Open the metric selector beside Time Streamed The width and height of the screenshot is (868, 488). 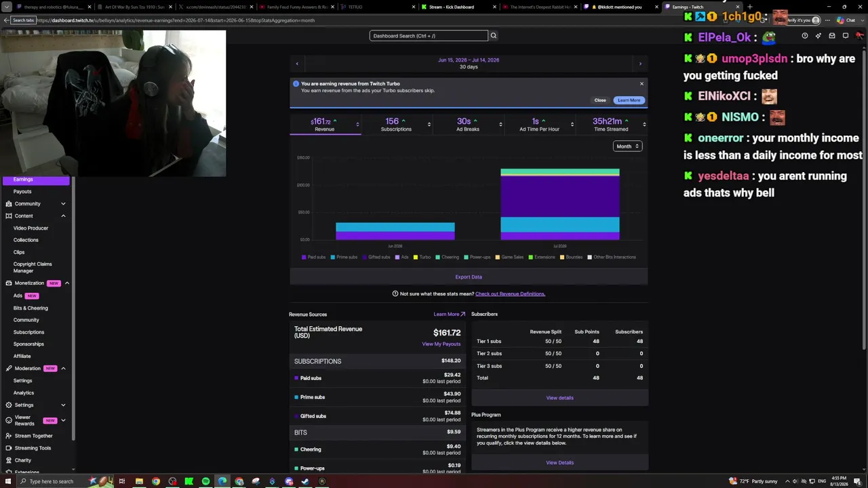pos(644,124)
